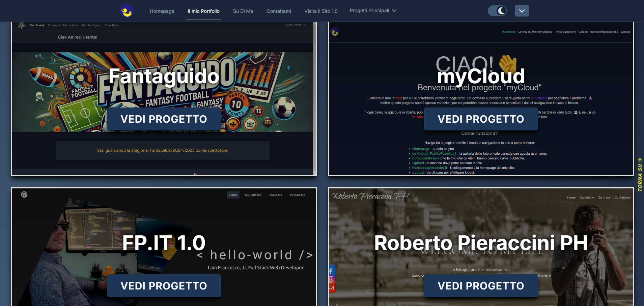
Task: Go to Homepage in the navbar
Action: pos(162,11)
